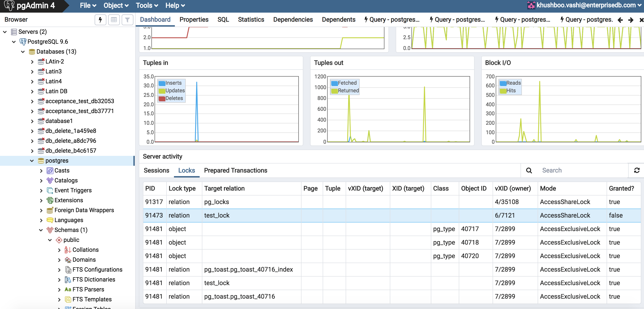The width and height of the screenshot is (644, 309).
Task: Select the Event Triggers icon
Action: pos(50,190)
